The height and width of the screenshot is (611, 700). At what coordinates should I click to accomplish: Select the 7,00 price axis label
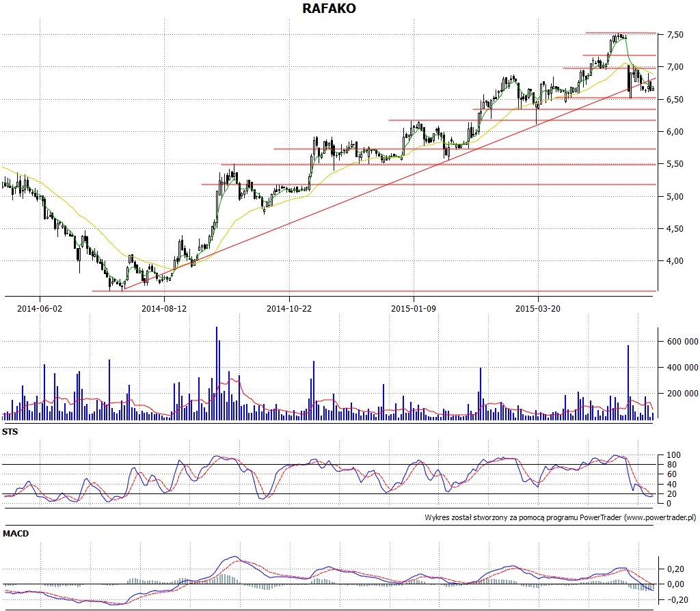coord(675,67)
